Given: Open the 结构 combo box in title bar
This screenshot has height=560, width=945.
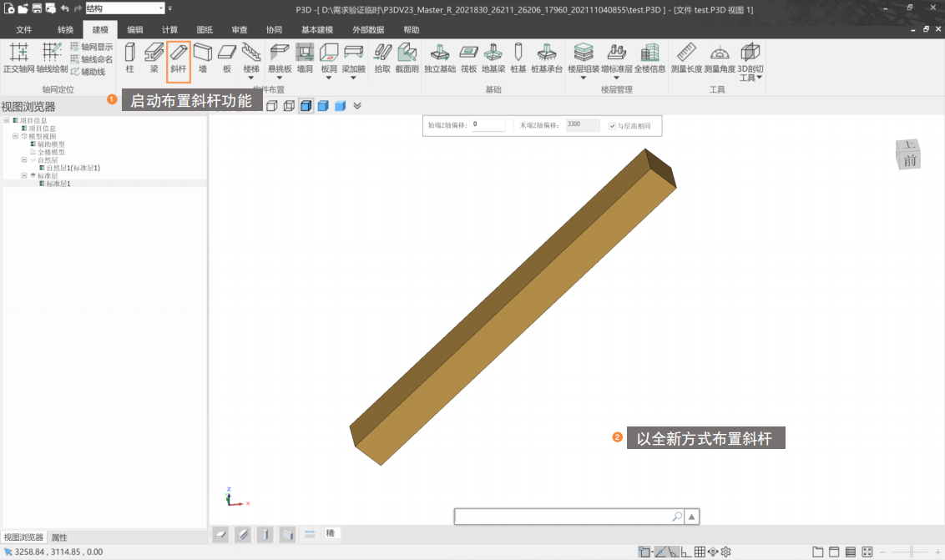Looking at the screenshot, I should click(124, 8).
